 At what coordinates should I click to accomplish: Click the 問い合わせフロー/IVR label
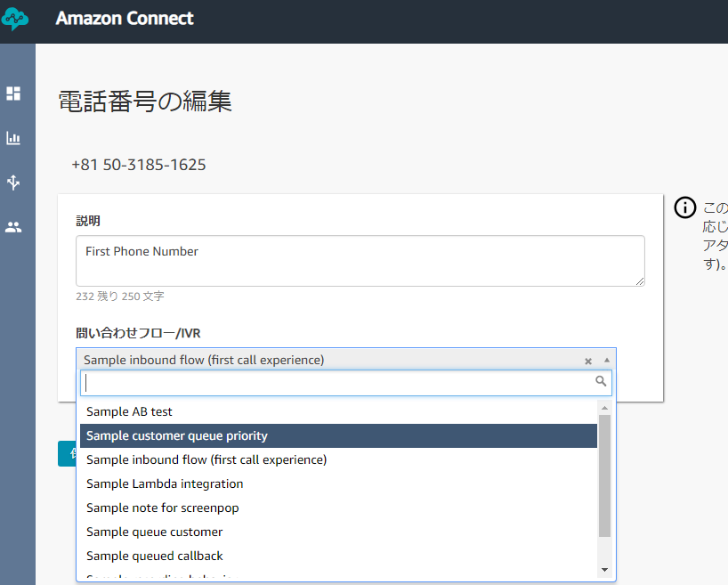(138, 333)
